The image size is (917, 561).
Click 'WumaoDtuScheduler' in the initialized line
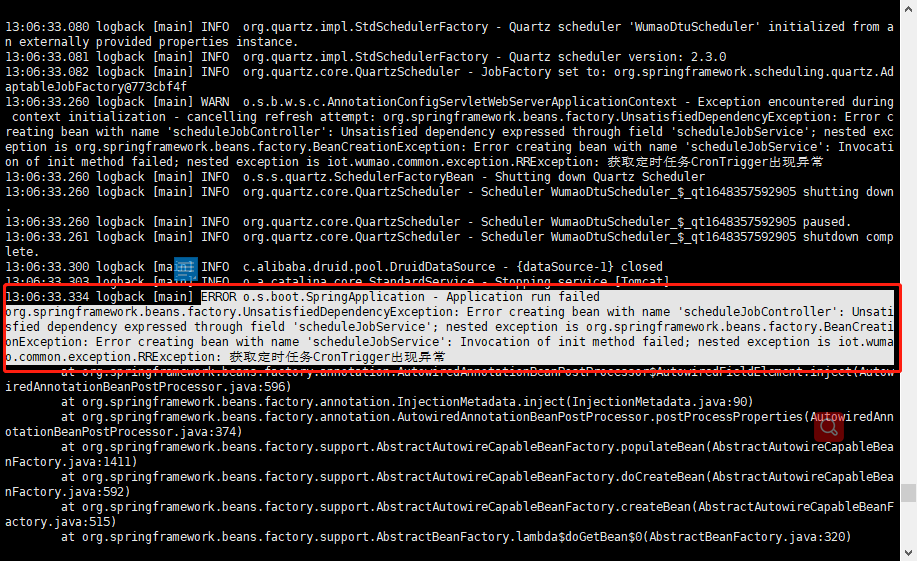(695, 27)
